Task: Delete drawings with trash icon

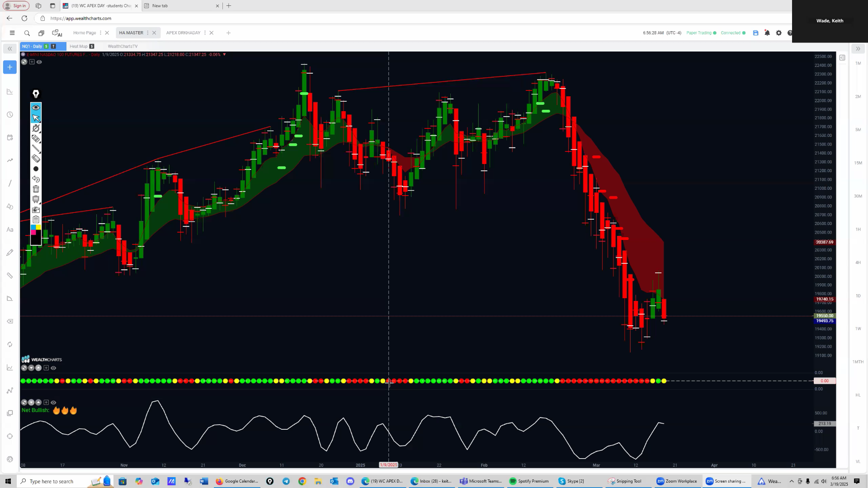Action: (x=36, y=189)
